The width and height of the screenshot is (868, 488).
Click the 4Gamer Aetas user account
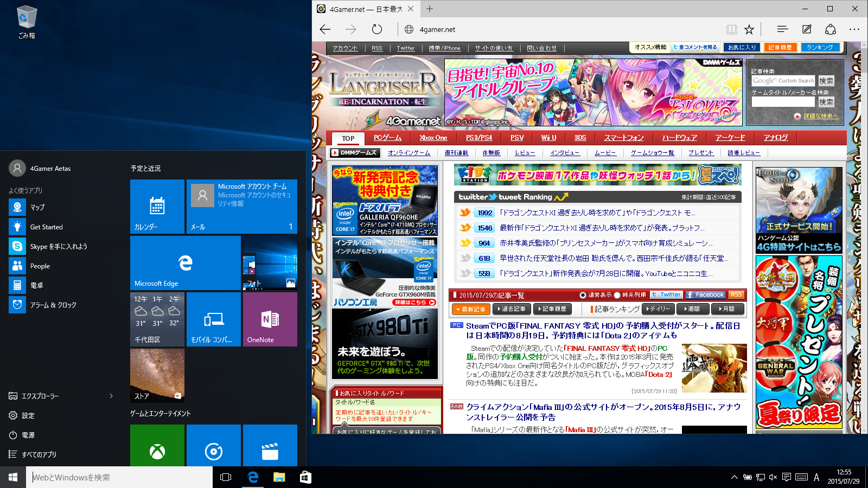point(40,168)
